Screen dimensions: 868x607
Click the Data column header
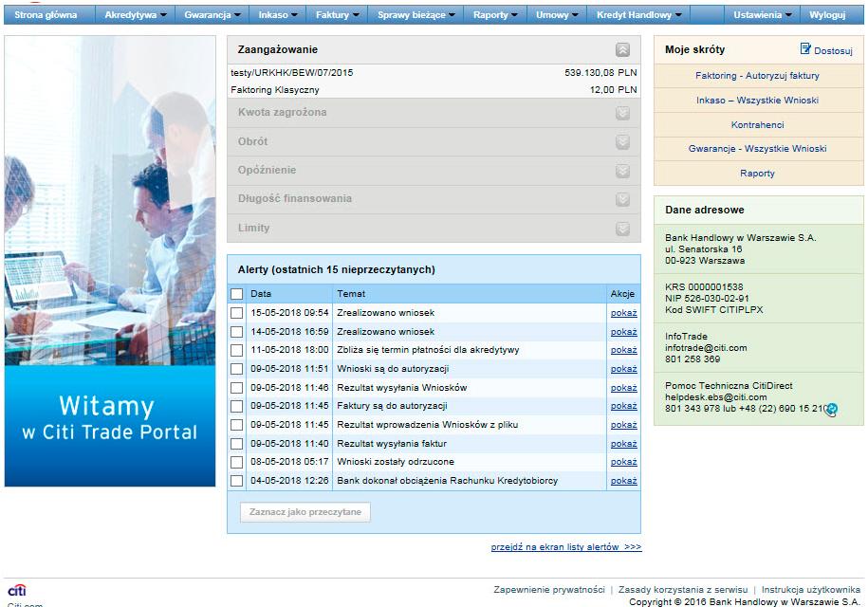click(261, 294)
